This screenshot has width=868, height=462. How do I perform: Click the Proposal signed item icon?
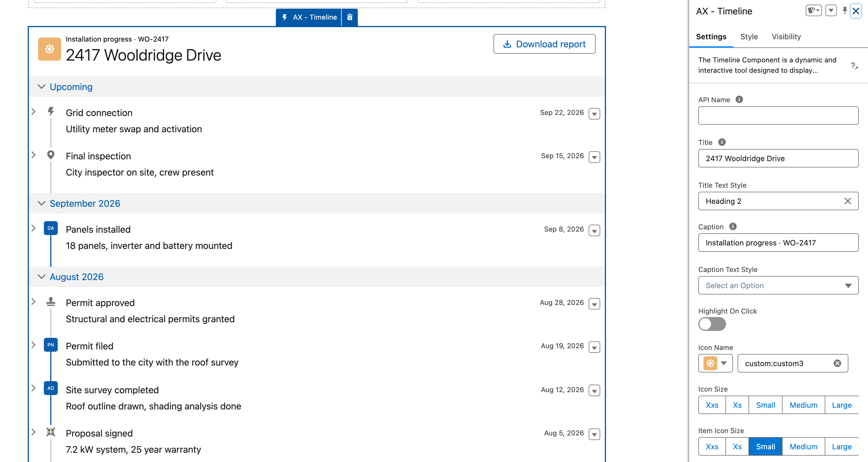(x=51, y=432)
